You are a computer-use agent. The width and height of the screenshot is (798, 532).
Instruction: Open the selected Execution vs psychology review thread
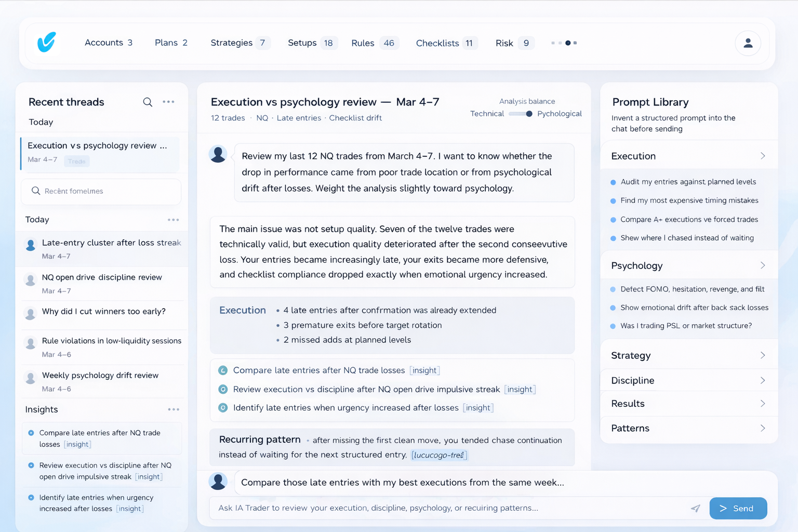pyautogui.click(x=100, y=153)
